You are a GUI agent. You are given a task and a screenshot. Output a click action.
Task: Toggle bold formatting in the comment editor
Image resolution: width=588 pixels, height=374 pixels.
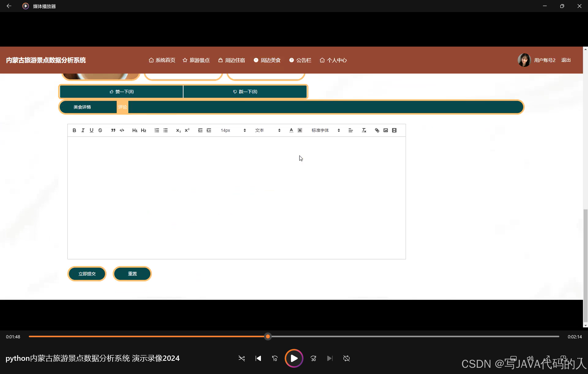(x=74, y=130)
